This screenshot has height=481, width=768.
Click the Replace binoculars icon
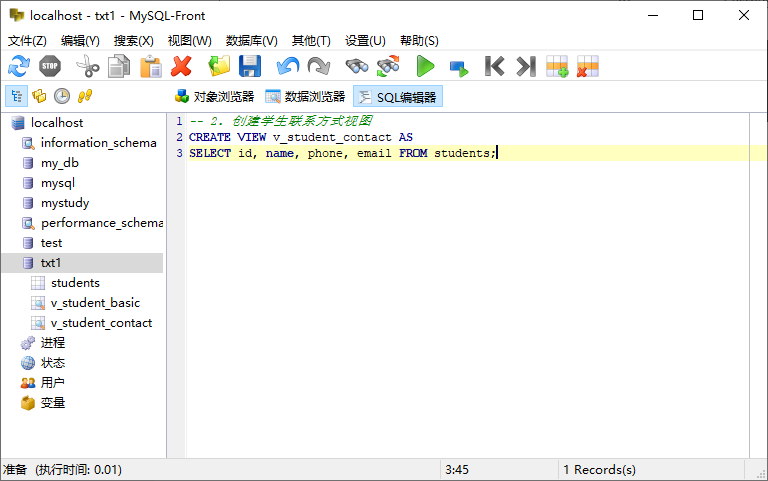click(x=388, y=66)
